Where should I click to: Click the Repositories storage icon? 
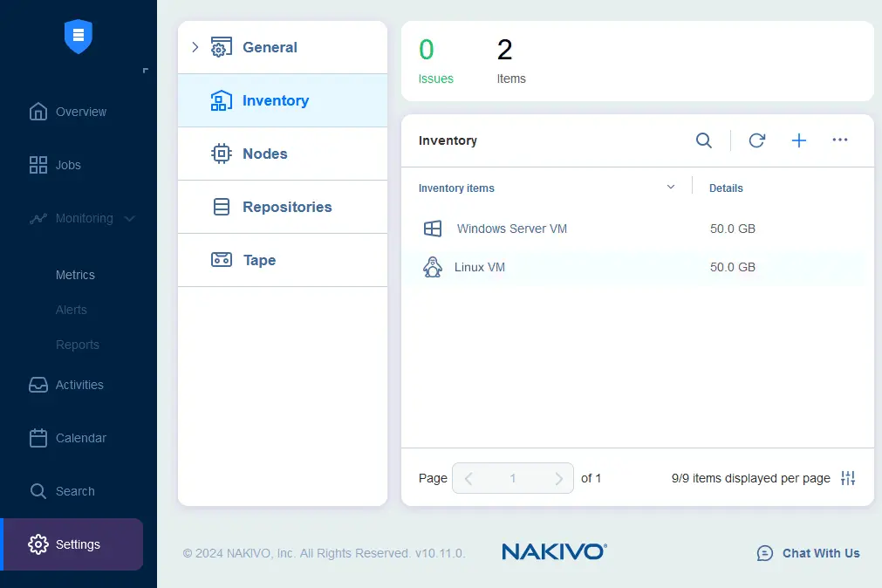pos(221,207)
